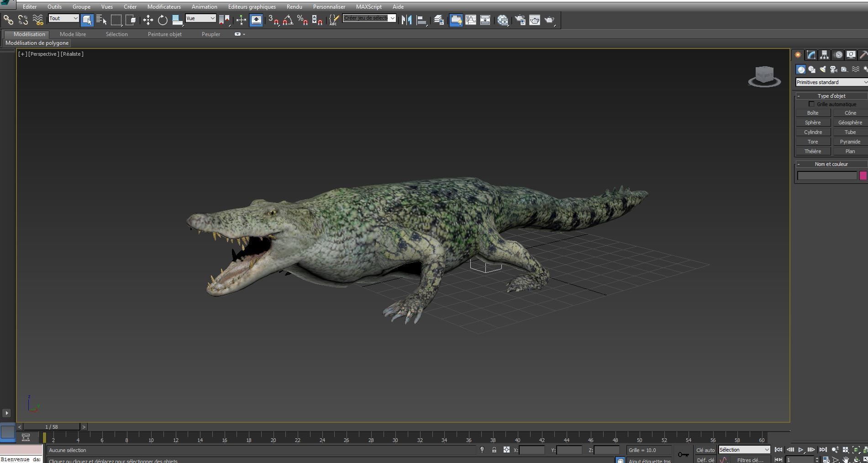Click the Edit Named Selection Sets icon
Image resolution: width=868 pixels, height=463 pixels.
[334, 20]
